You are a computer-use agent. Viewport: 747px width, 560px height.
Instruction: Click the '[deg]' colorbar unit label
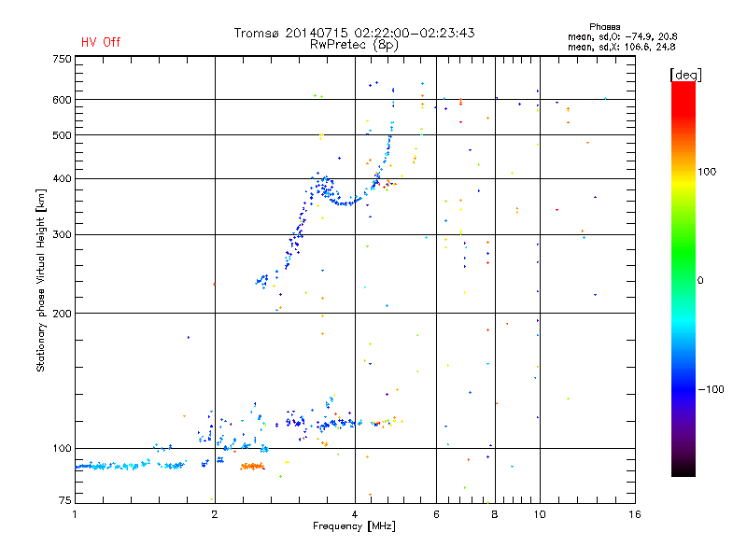685,75
